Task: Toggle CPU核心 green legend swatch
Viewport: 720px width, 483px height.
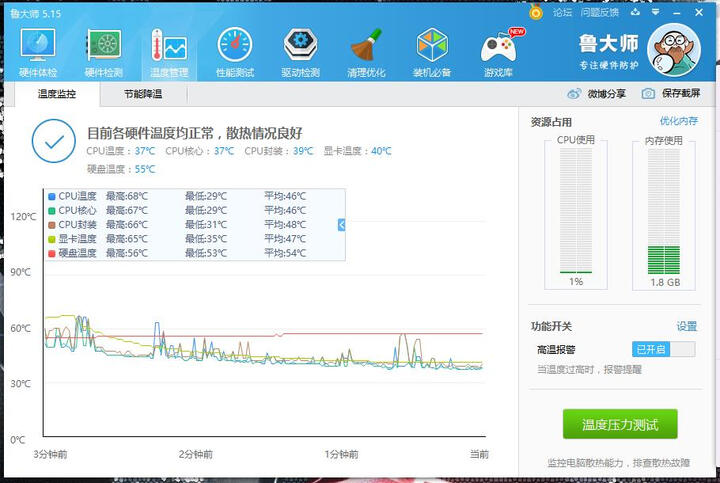Action: (x=52, y=211)
